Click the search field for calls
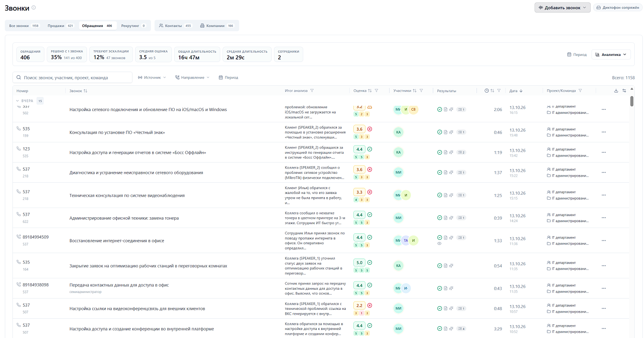The height and width of the screenshot is (338, 644). [72, 78]
